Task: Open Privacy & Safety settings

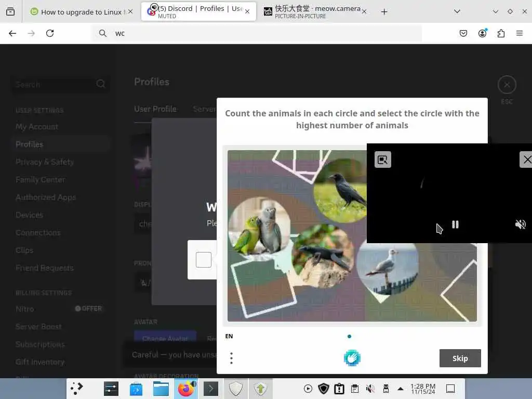Action: [45, 162]
